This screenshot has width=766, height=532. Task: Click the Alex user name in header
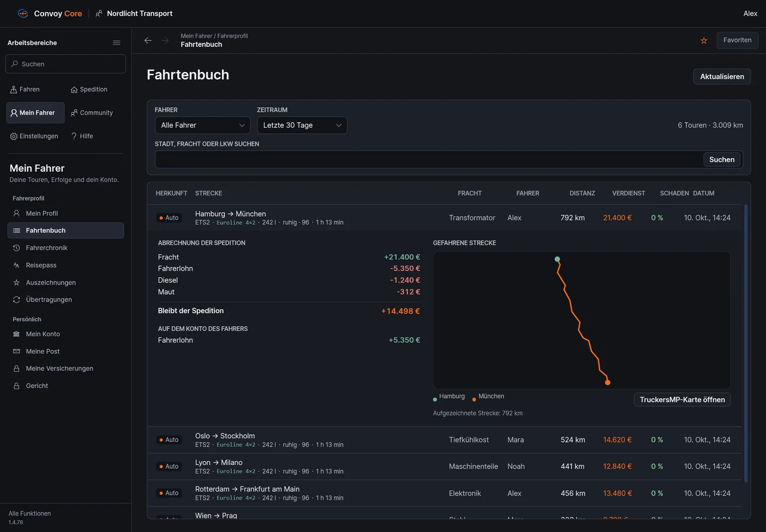[750, 13]
